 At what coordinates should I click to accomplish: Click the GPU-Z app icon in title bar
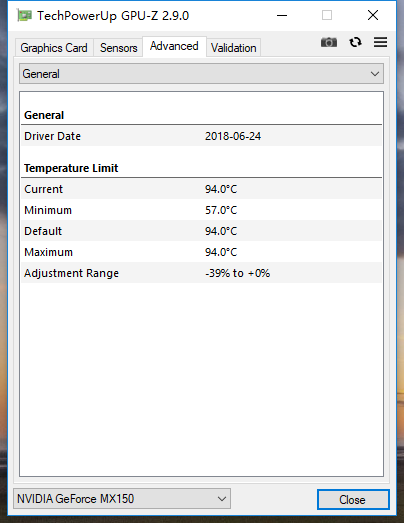tap(24, 15)
